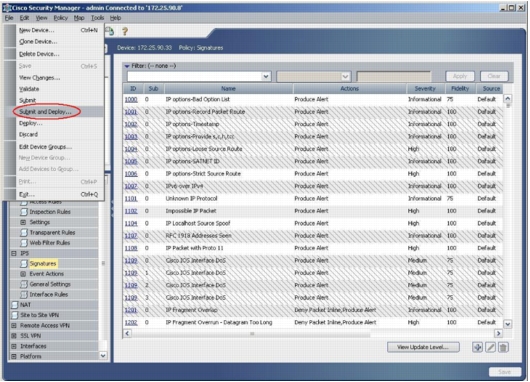Select the Transparent Rules policy icon
Image resolution: width=530 pixels, height=382 pixels.
pyautogui.click(x=24, y=233)
